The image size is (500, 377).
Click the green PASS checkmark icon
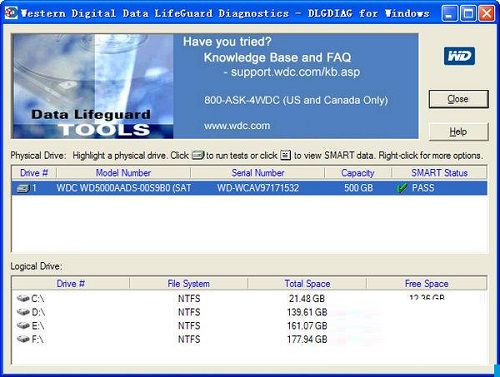point(402,188)
